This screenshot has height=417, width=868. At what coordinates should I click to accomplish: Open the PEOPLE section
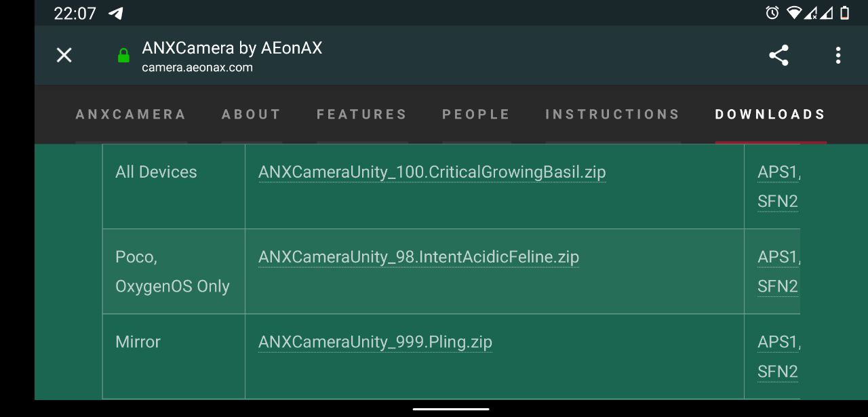[476, 114]
